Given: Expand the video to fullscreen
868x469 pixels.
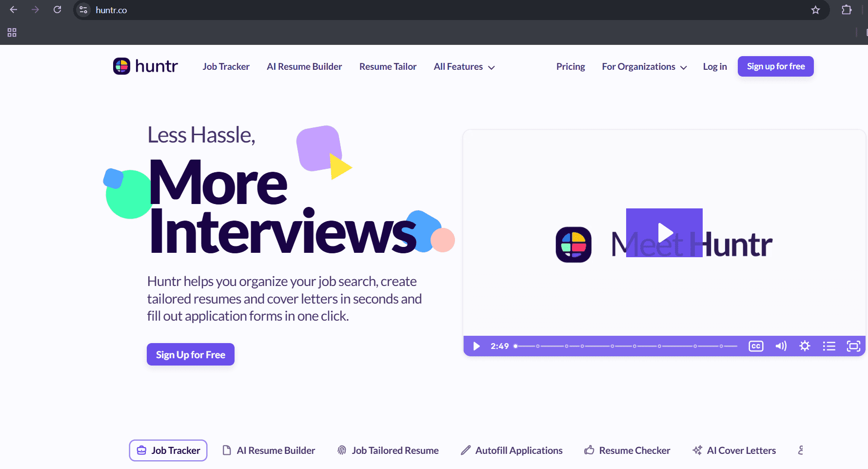Looking at the screenshot, I should pyautogui.click(x=853, y=346).
